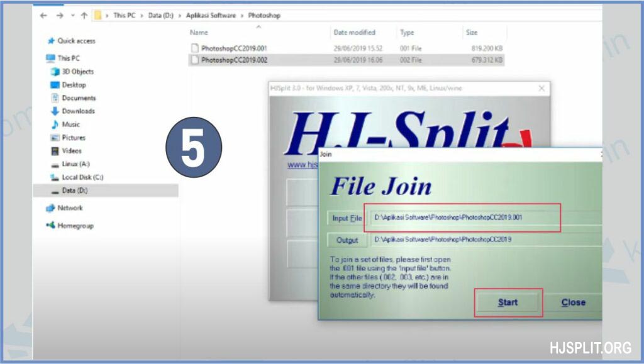Open Pictures in the navigation pane
This screenshot has height=364, width=644.
click(x=74, y=138)
